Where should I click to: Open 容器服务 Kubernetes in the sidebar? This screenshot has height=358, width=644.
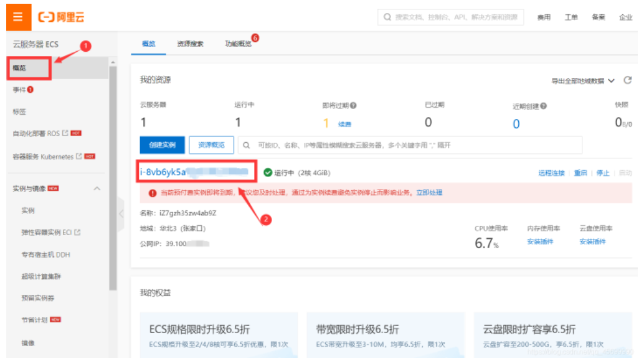43,157
